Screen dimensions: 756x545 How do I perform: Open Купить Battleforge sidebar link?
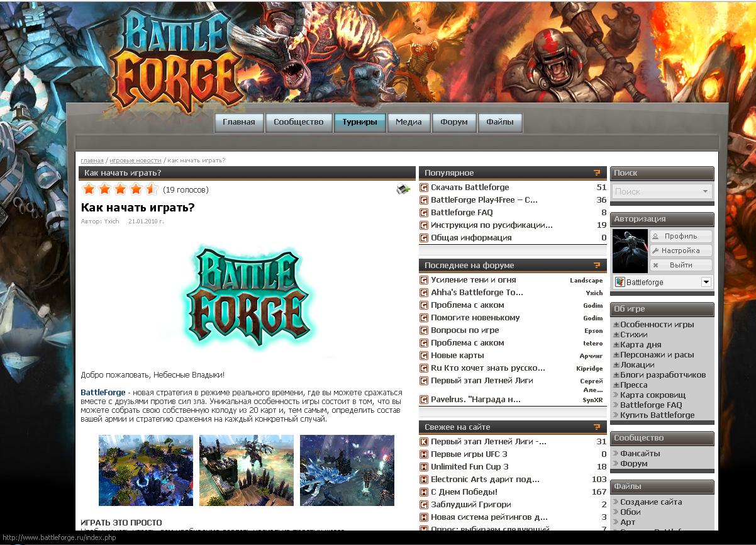click(657, 415)
